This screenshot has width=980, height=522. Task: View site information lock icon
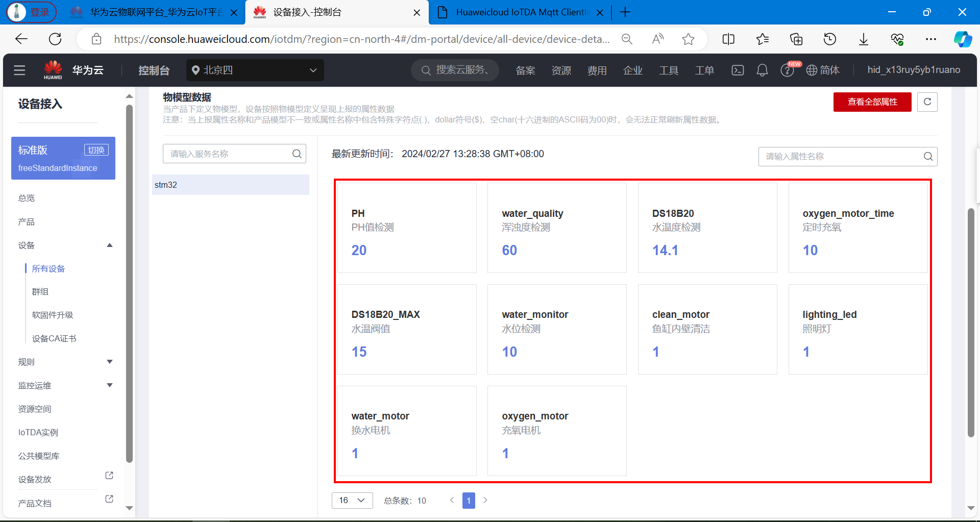[96, 39]
